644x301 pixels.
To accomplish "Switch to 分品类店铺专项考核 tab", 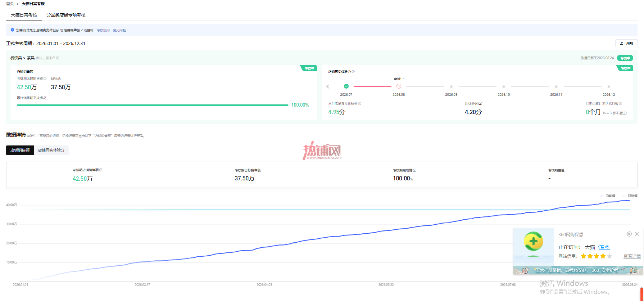I will click(66, 15).
